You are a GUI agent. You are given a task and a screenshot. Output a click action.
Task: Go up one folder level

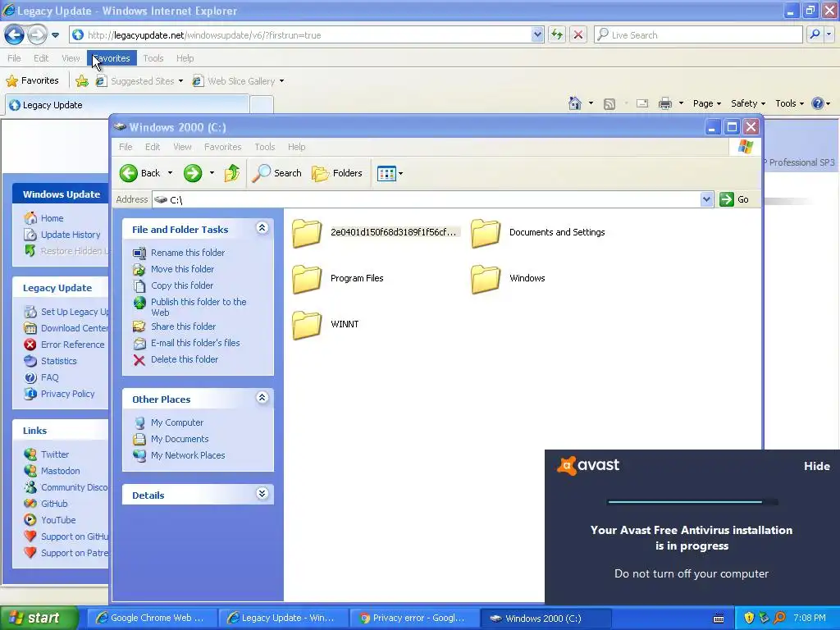tap(231, 173)
